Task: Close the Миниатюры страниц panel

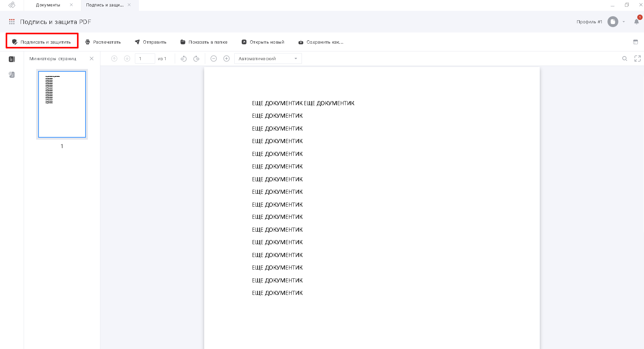Action: [x=92, y=59]
